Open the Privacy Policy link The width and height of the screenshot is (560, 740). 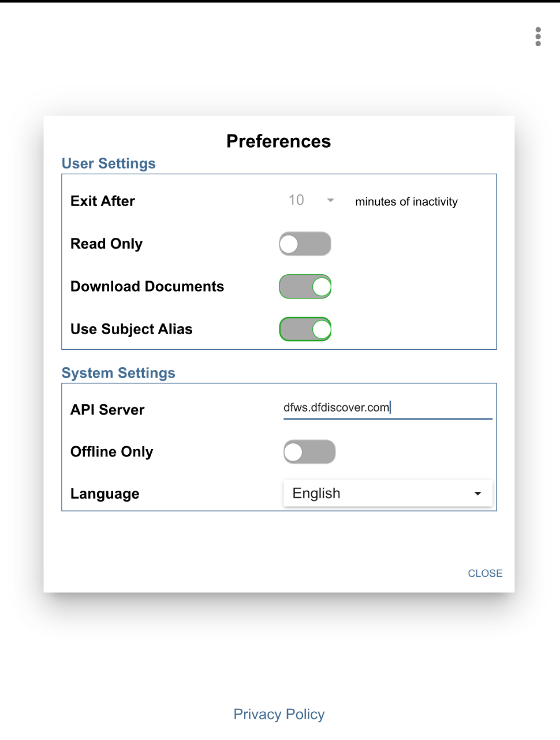[x=279, y=714]
